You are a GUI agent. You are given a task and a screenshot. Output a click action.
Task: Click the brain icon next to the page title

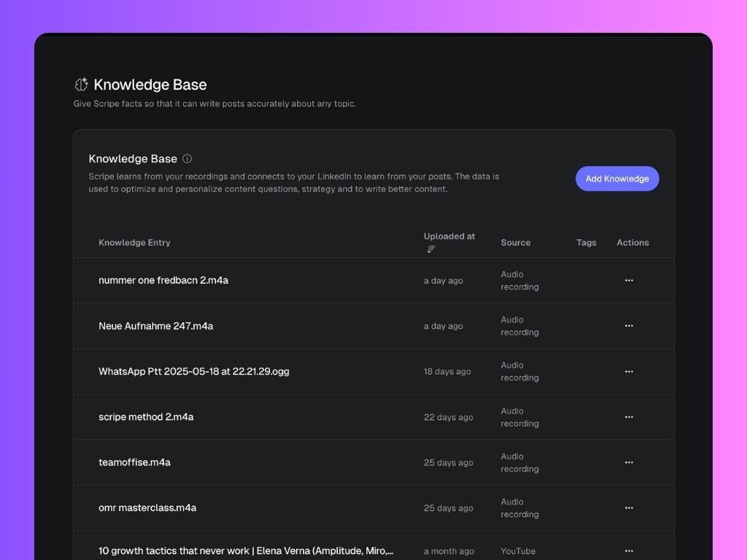coord(82,85)
